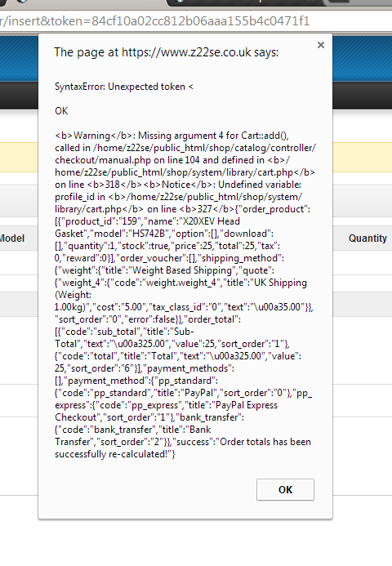Click the yellow notice bar behind dialog
Image resolution: width=392 pixels, height=566 pixels.
click(x=19, y=157)
